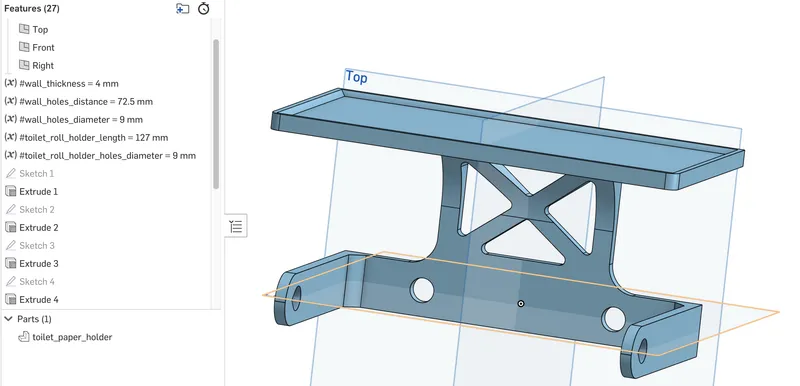Click the Top plane label in viewport

(x=357, y=78)
